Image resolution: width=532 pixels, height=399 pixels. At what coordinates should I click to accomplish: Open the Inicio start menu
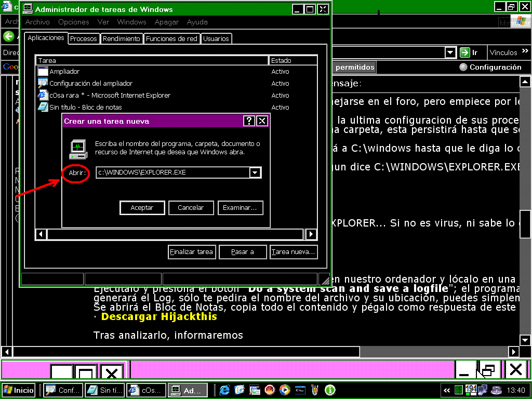coord(18,390)
